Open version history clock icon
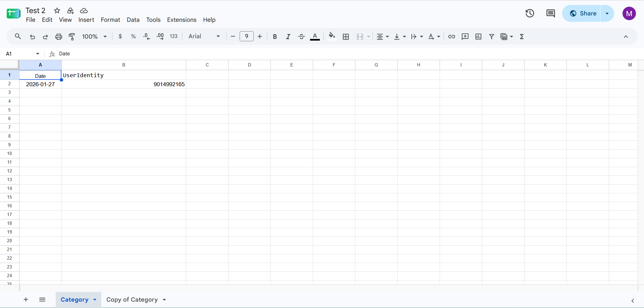Screen dimensions: 644x308 530,13
